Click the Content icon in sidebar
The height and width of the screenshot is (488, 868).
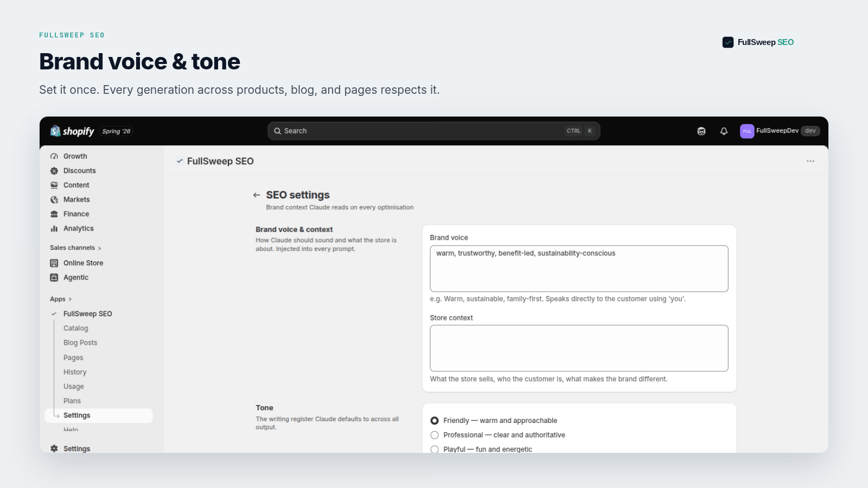pos(54,185)
